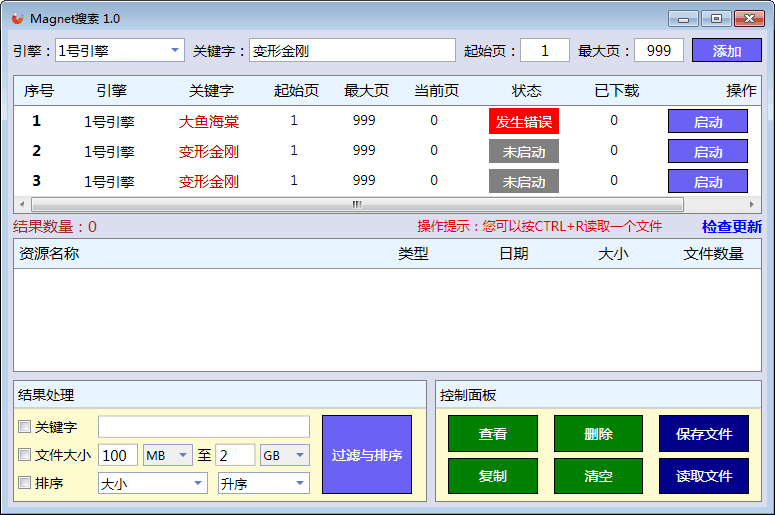Sort results by 资源名称 column header
Viewport: 775px width, 515px height.
point(49,254)
